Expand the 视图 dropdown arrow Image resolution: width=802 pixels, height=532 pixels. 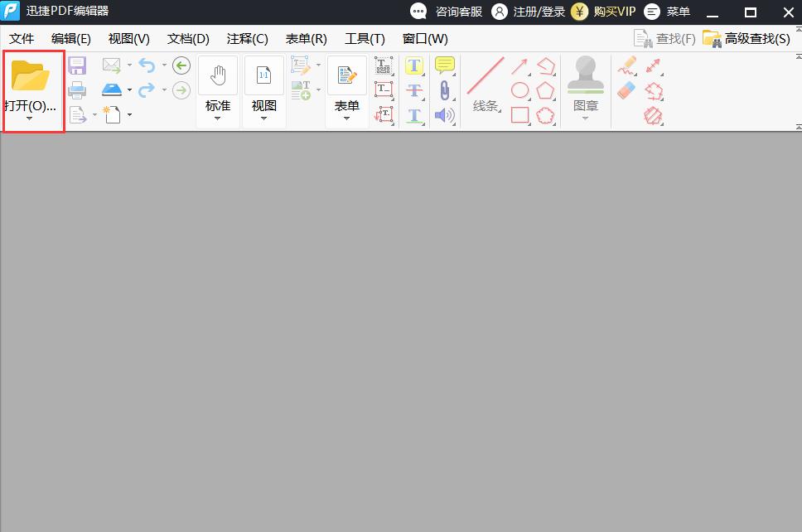[264, 118]
